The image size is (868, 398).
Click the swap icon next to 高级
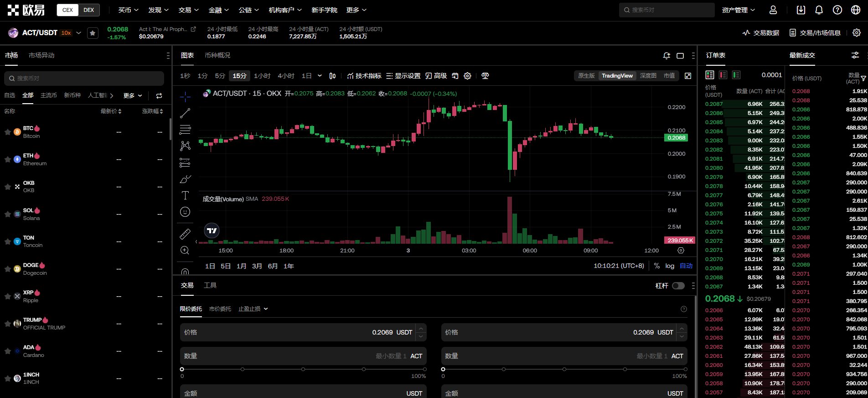click(455, 76)
